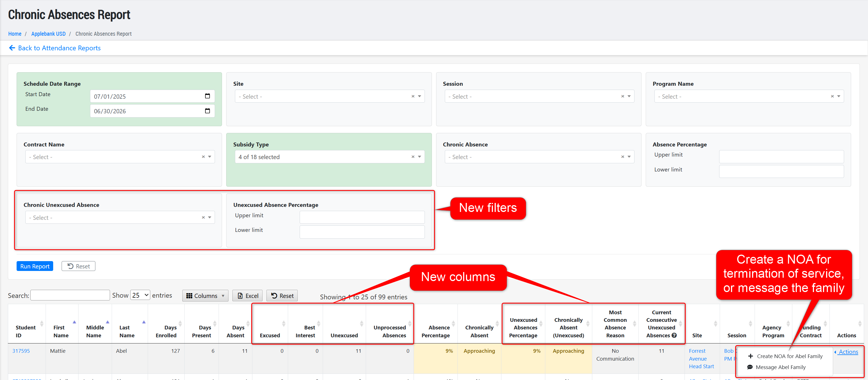Choose Message Abel Family menu item
This screenshot has width=868, height=380.
pos(780,367)
